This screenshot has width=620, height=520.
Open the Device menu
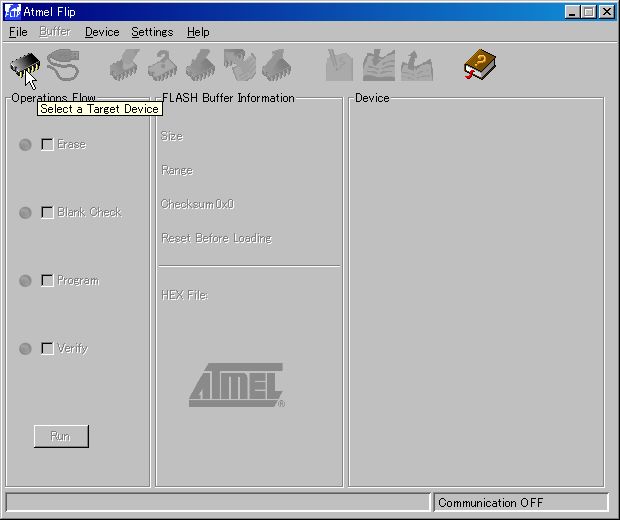pyautogui.click(x=102, y=32)
